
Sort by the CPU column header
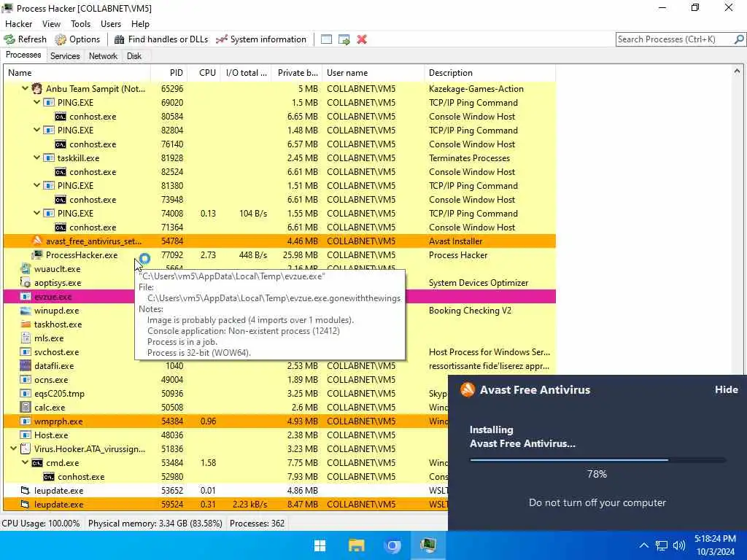coord(204,73)
